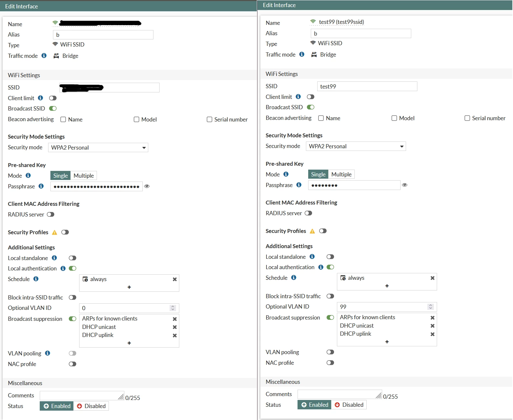This screenshot has height=420, width=513.
Task: Click Comments text area in right panel
Action: pos(340,394)
